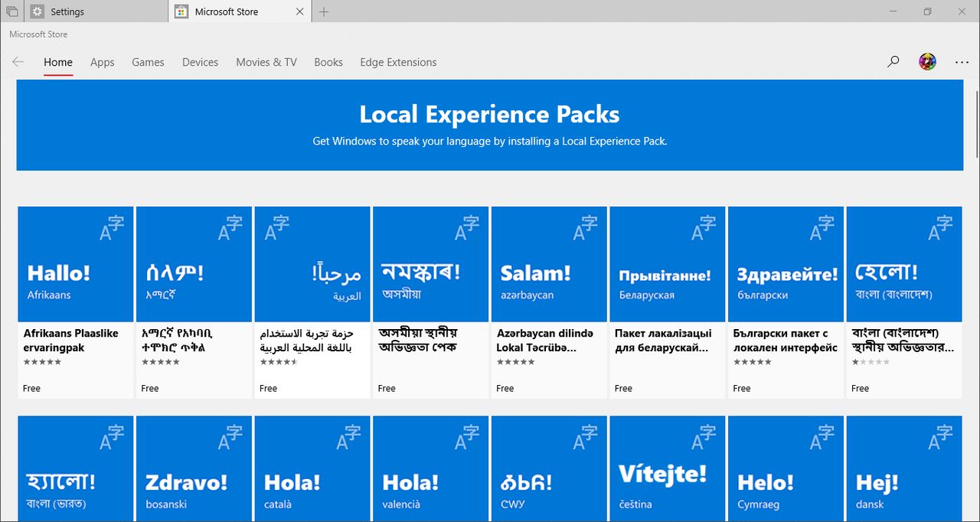Open the Movies & TV section
The height and width of the screenshot is (522, 980).
[266, 62]
